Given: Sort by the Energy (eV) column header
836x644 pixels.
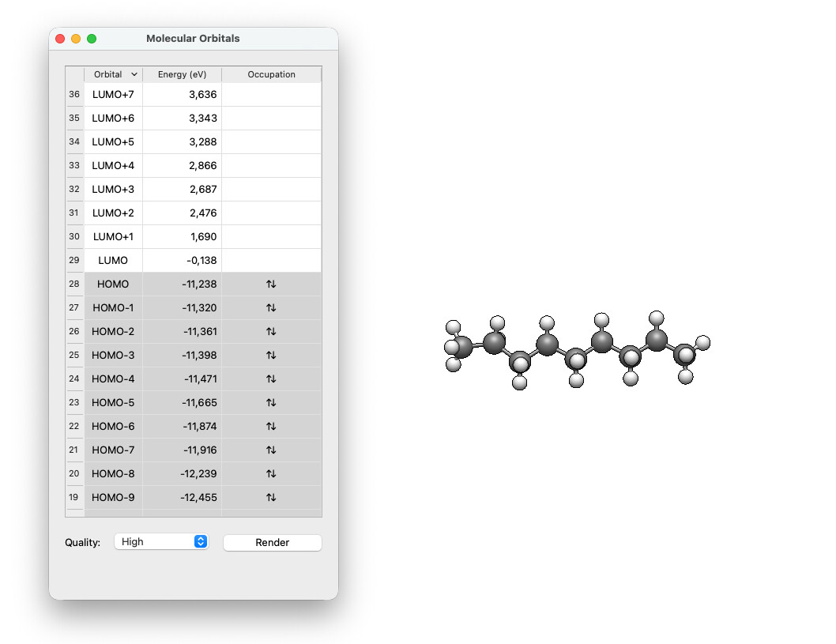Looking at the screenshot, I should pos(182,74).
